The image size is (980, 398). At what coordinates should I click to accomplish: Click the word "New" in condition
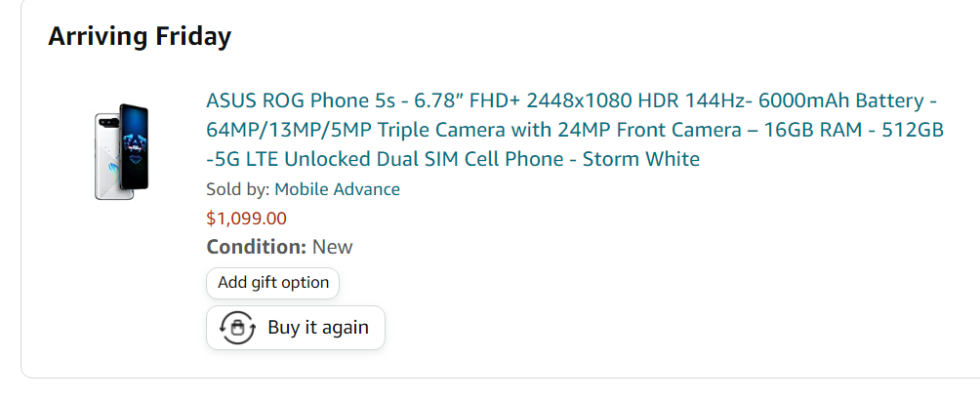(333, 247)
